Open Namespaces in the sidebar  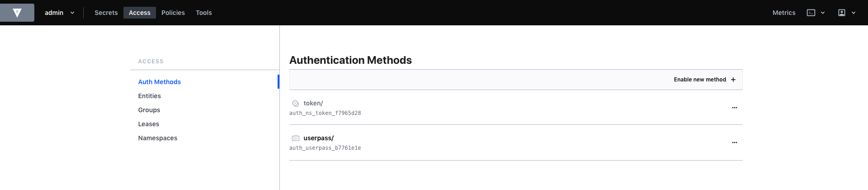[158, 138]
